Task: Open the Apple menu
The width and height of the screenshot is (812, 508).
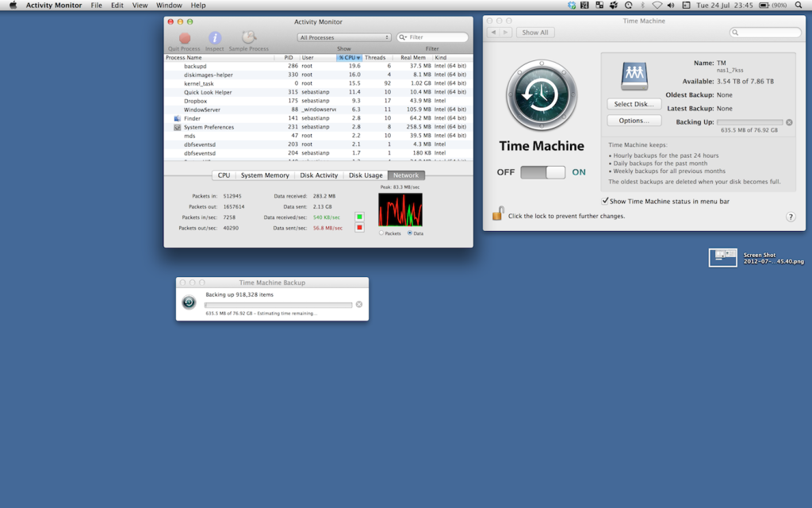Action: pyautogui.click(x=13, y=6)
